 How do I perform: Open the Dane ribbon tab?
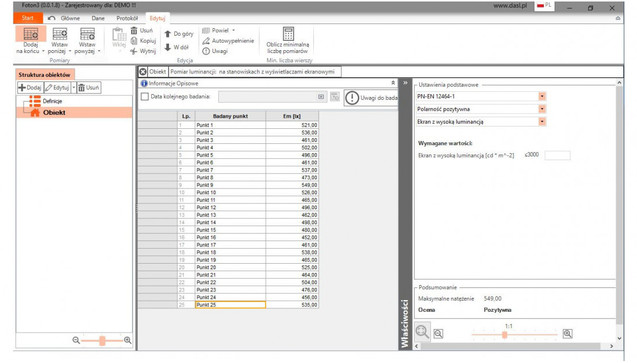[98, 18]
